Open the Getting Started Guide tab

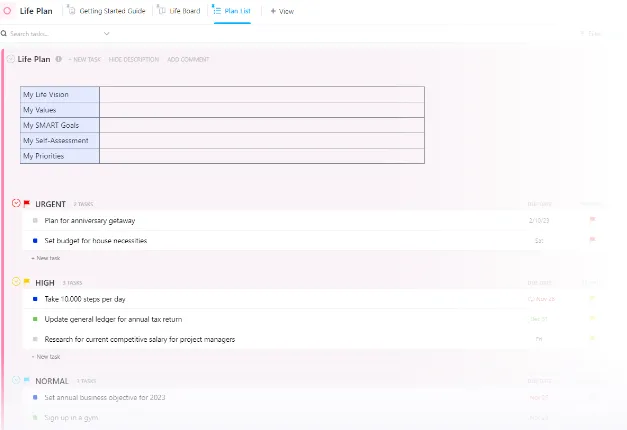107,11
